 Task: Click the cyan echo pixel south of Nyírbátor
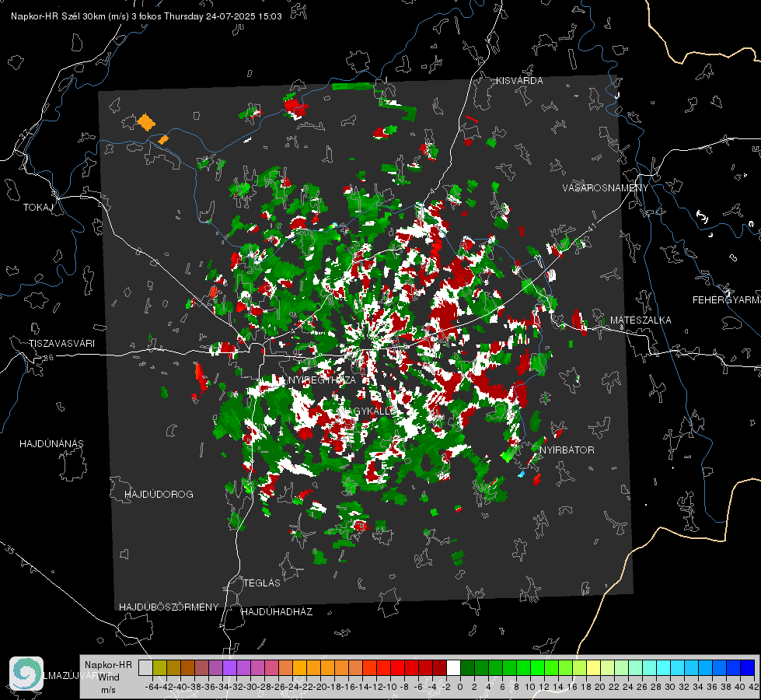[522, 473]
